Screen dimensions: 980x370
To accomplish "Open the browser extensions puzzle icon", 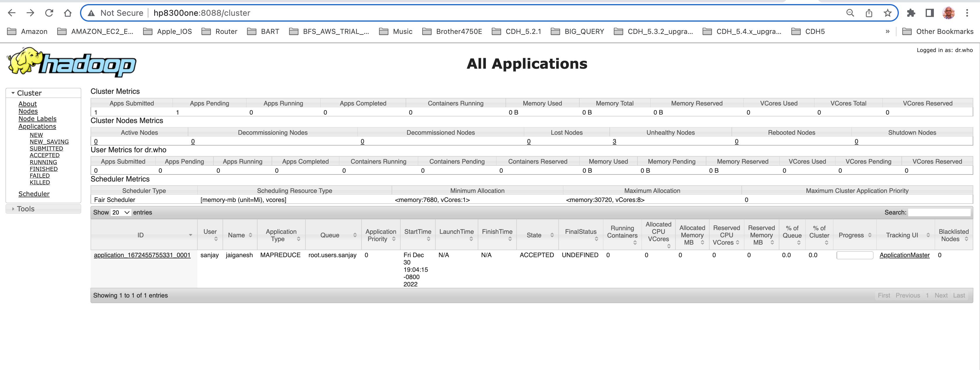I will pyautogui.click(x=911, y=13).
